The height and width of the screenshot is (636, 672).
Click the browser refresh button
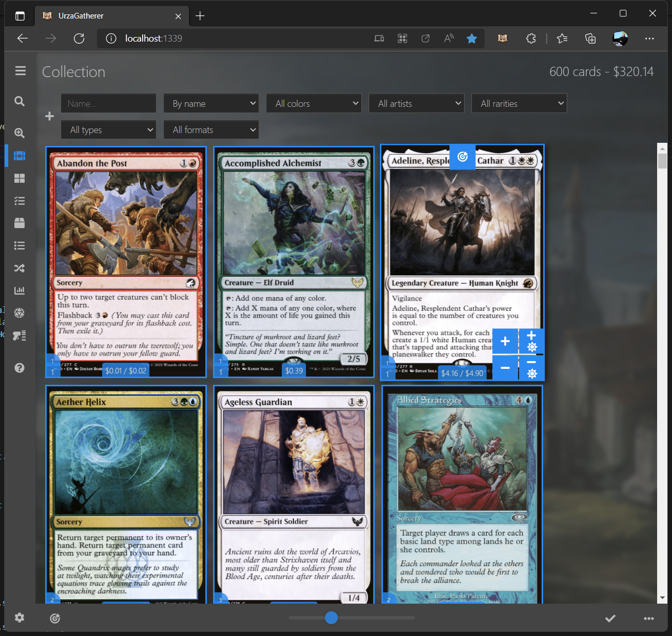pos(79,39)
